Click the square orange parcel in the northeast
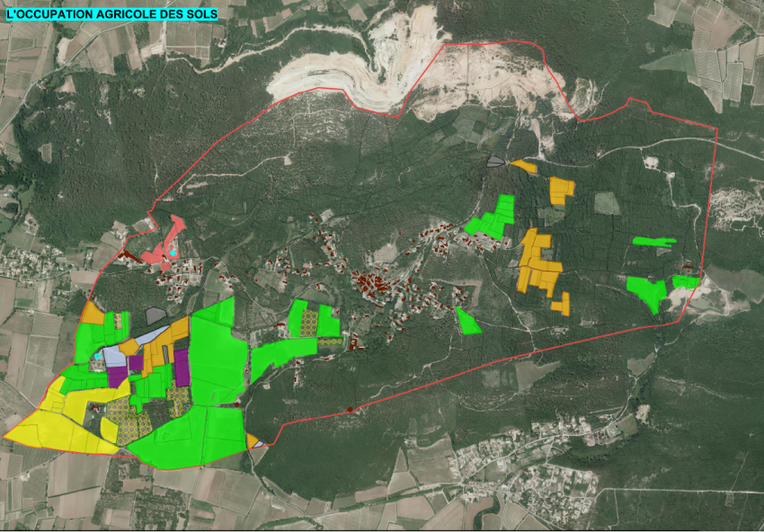This screenshot has width=764, height=532. point(561,190)
